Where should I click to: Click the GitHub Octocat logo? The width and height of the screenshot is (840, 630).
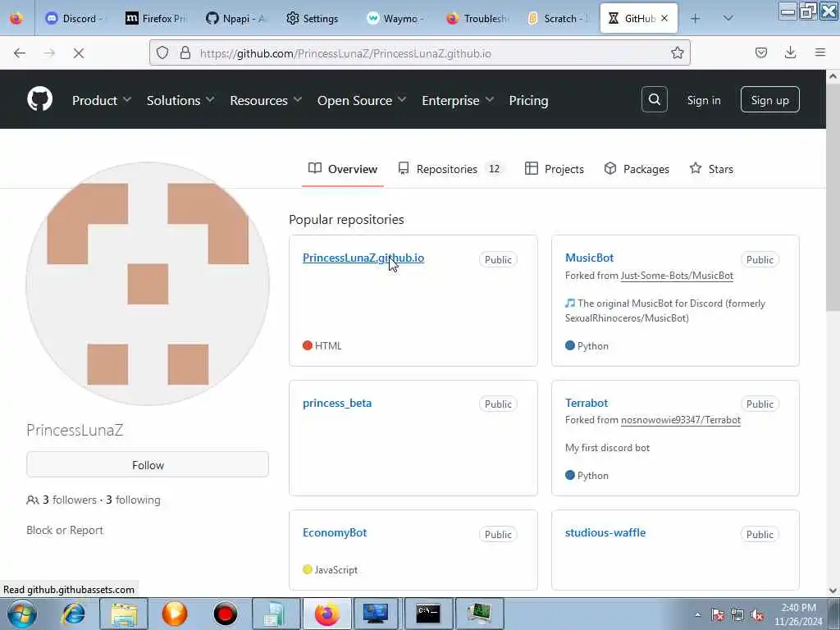(39, 99)
